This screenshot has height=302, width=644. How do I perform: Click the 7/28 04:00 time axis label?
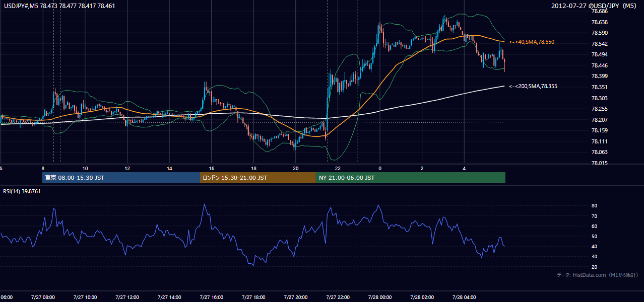pyautogui.click(x=464, y=297)
